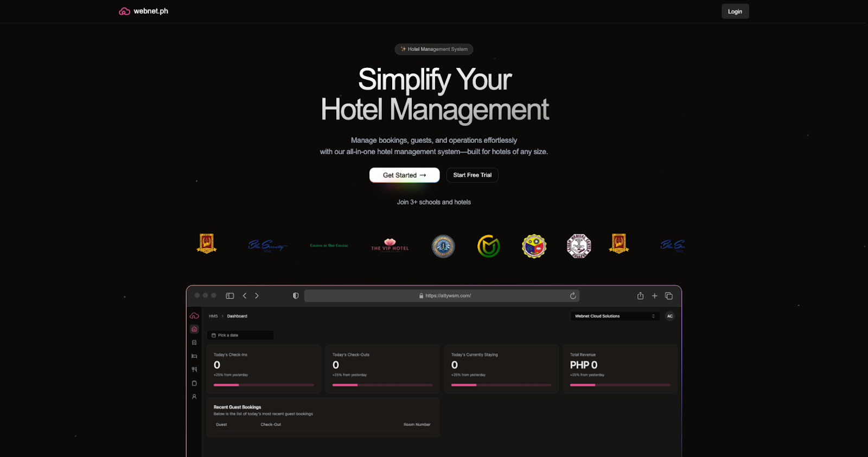This screenshot has height=457, width=868.
Task: Open the bookings icon below the Home icon
Action: pyautogui.click(x=194, y=342)
